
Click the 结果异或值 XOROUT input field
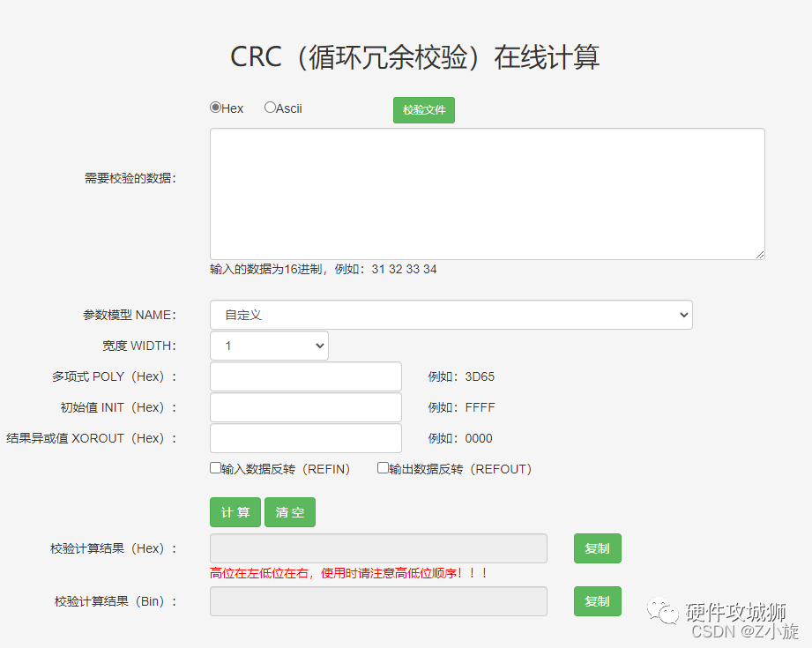(305, 438)
